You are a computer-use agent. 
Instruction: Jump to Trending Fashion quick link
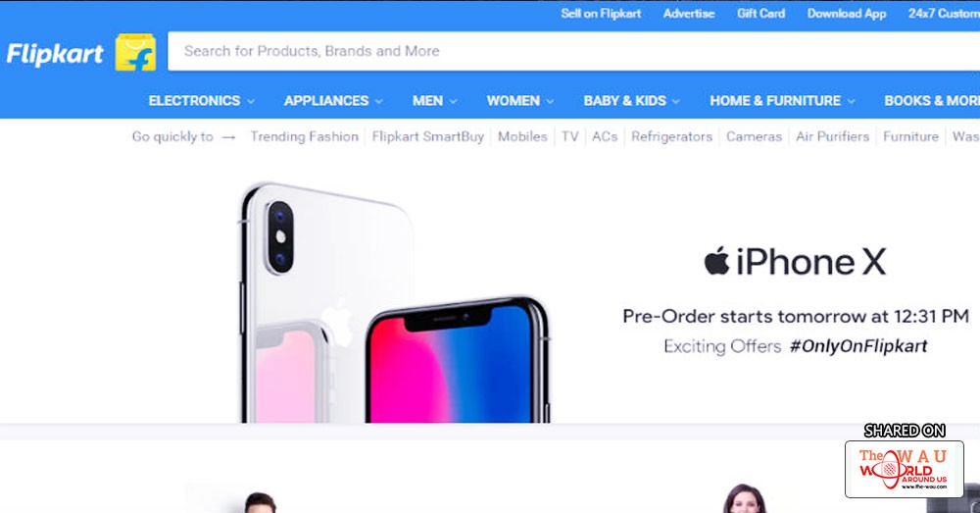click(305, 136)
